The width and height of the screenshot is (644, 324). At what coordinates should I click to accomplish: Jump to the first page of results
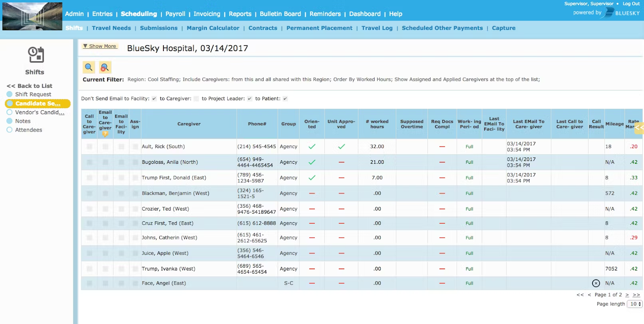click(x=580, y=295)
